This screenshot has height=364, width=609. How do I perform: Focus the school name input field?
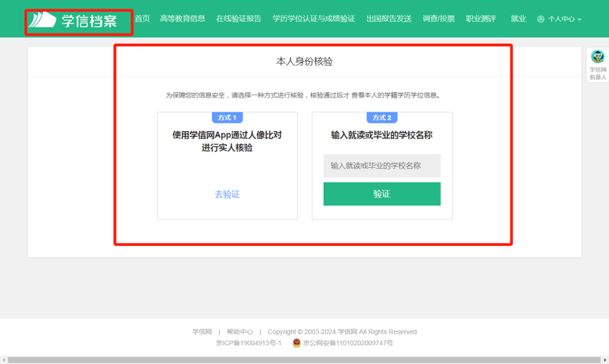click(382, 166)
